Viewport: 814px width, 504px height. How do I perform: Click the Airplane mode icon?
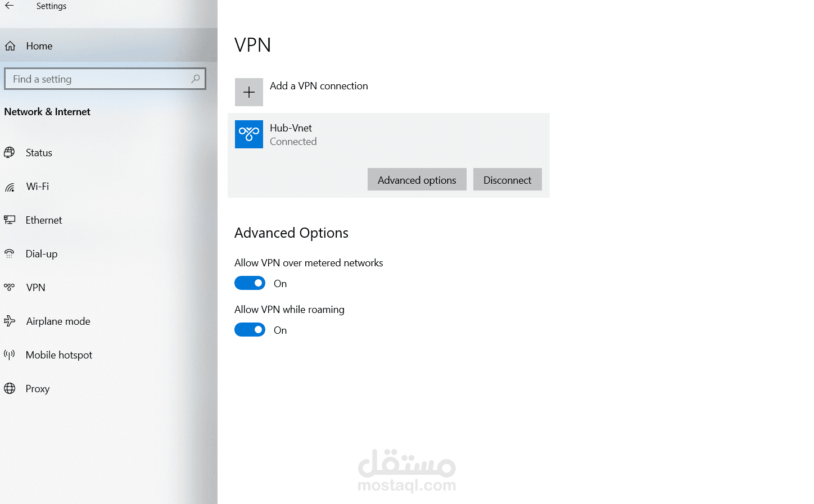tap(10, 321)
